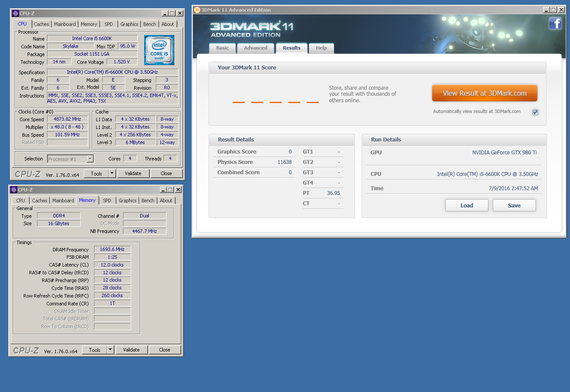Viewport: 570px width, 392px height.
Task: Open the Caches tab in the lower CPU-Z window
Action: (40, 201)
